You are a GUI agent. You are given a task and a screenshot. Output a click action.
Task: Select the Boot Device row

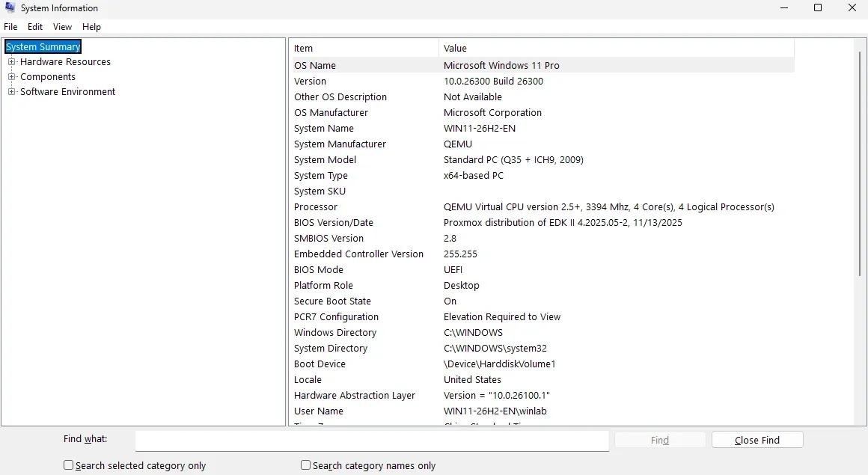[x=543, y=364]
